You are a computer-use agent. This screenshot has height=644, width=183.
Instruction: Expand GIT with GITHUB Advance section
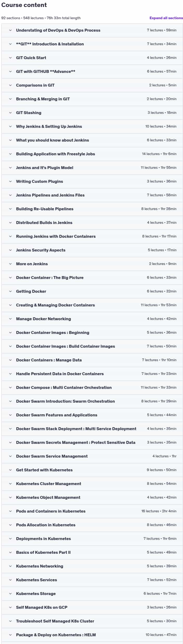click(x=92, y=72)
